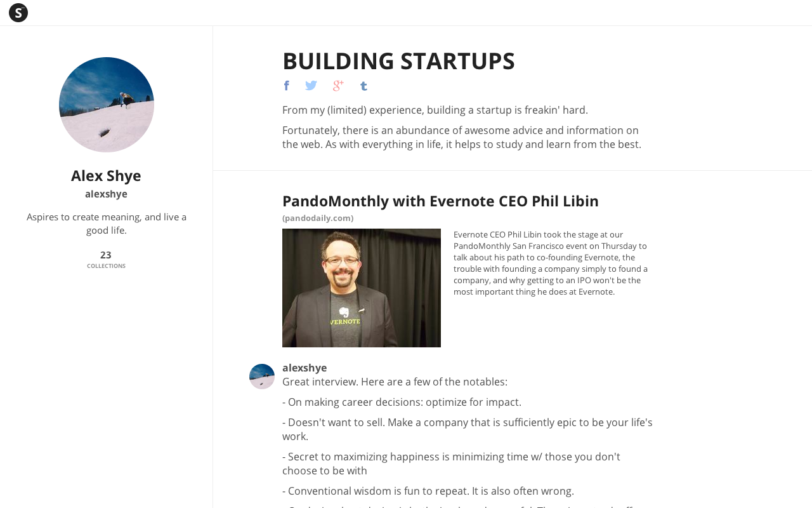
Task: Click the Building Startups collection title
Action: 398,61
